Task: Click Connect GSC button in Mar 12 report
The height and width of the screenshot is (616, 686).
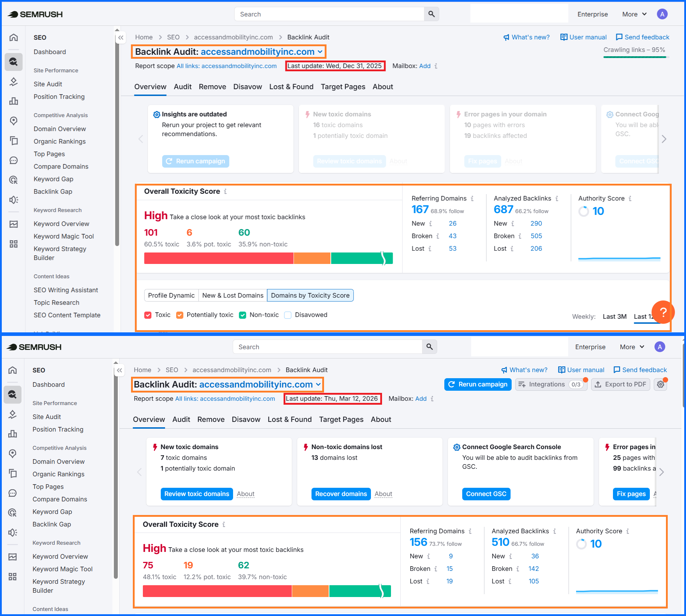Action: coord(486,494)
